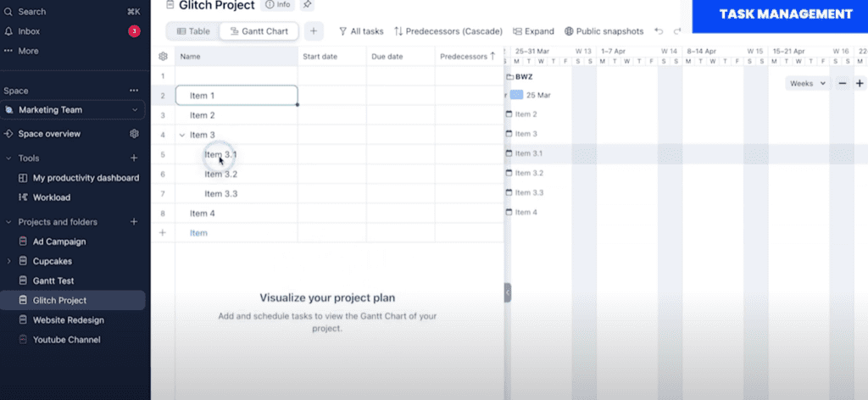Switch to the Table view tab
Viewport: 868px width, 400px height.
(x=192, y=31)
